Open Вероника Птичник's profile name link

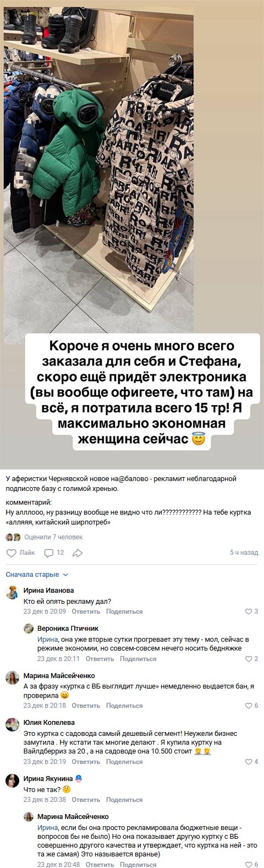point(68,628)
